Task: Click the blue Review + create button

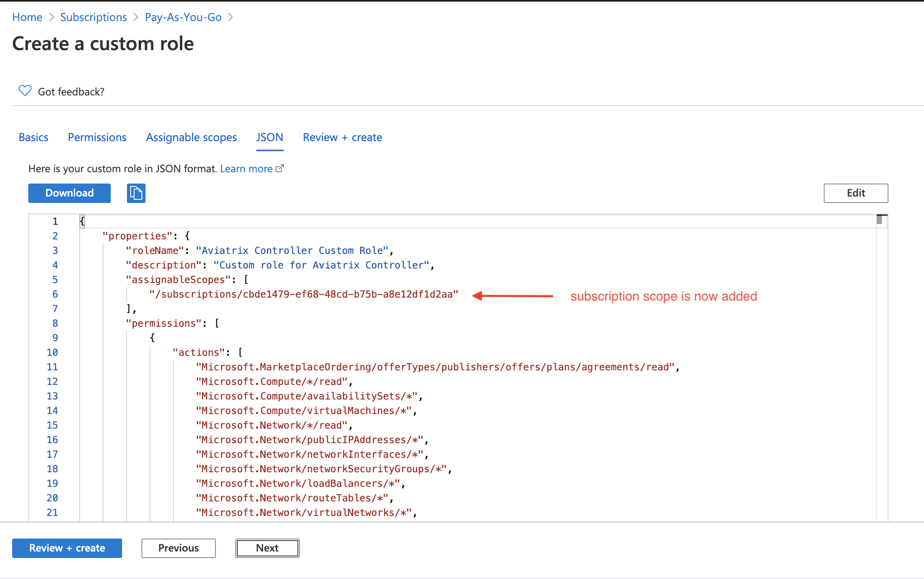Action: 67,548
